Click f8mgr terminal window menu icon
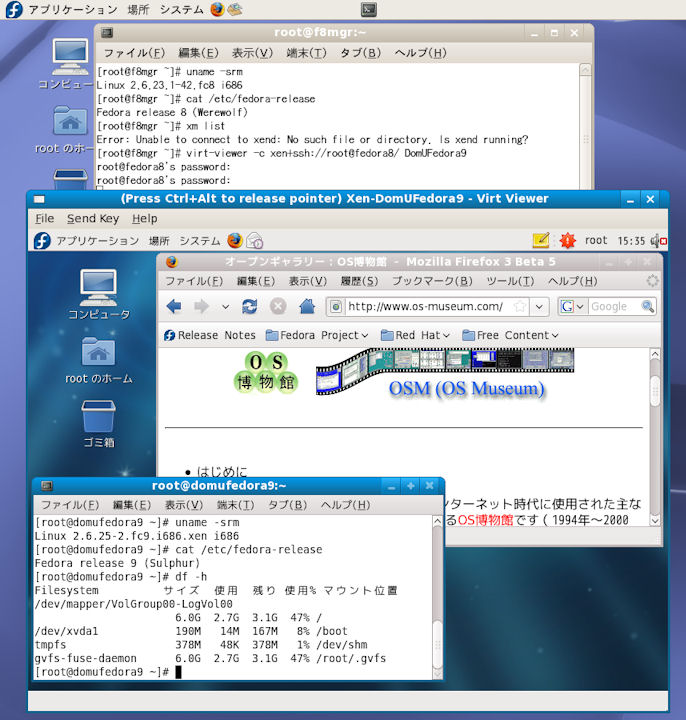 107,33
